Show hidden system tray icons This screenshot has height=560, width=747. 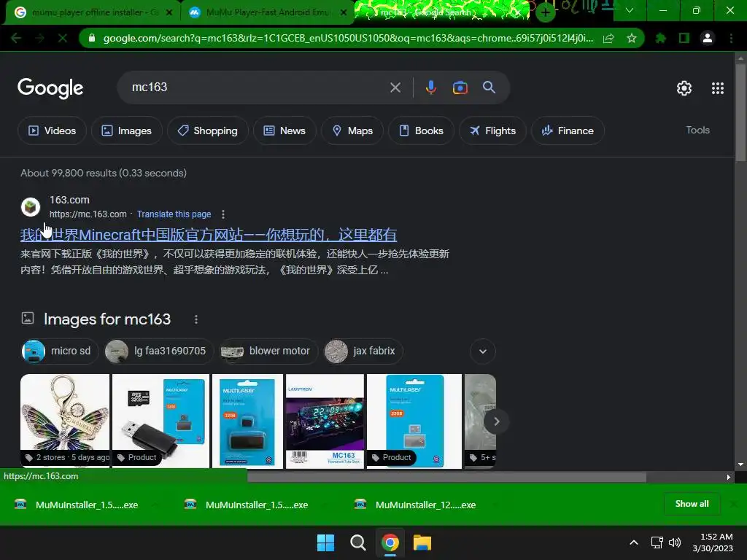tap(634, 542)
